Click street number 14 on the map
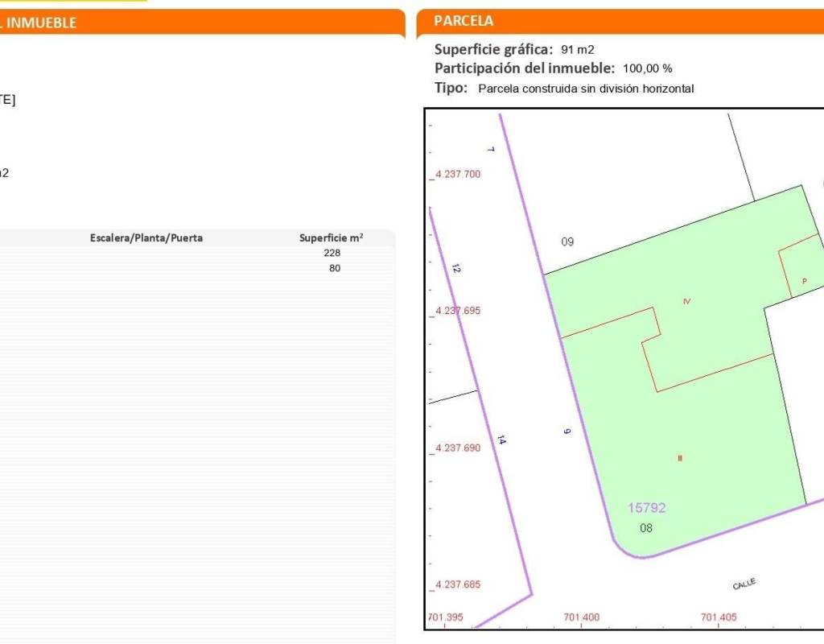 501,440
